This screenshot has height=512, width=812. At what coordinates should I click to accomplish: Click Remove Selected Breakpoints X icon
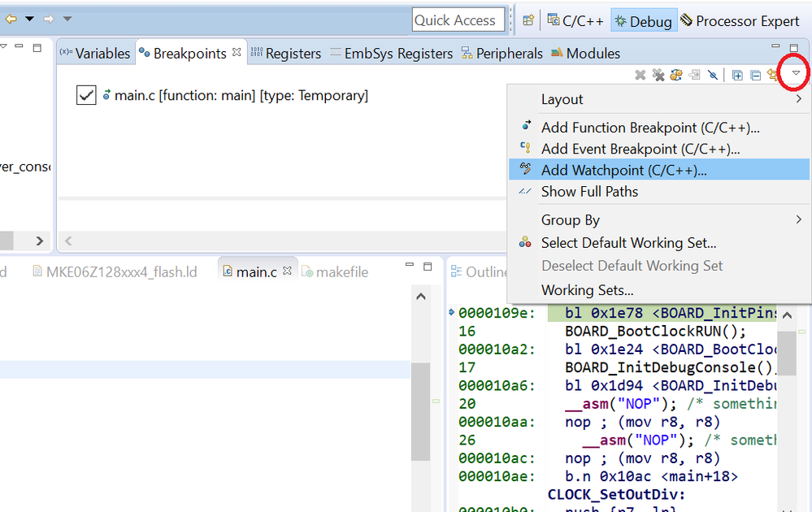pos(640,75)
